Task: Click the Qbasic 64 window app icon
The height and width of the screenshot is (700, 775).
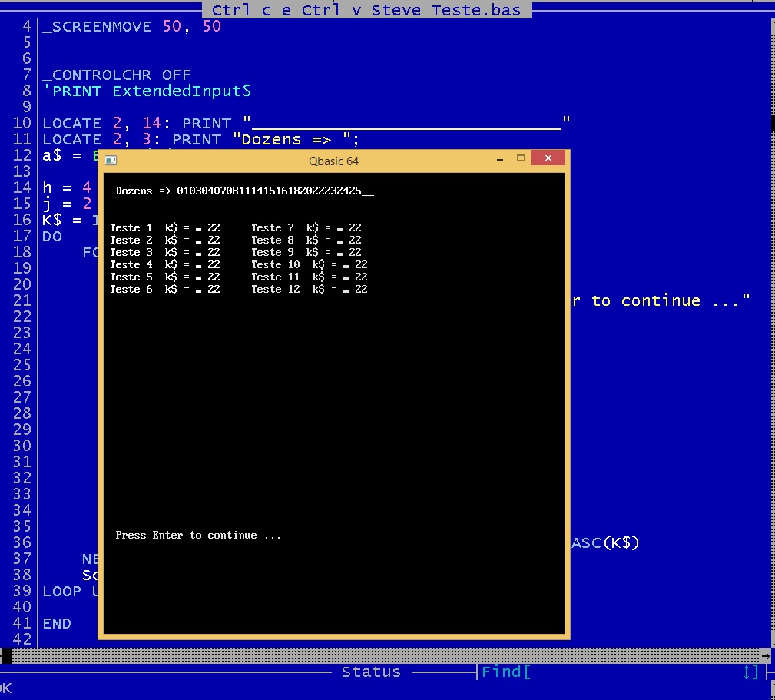Action: [x=111, y=161]
